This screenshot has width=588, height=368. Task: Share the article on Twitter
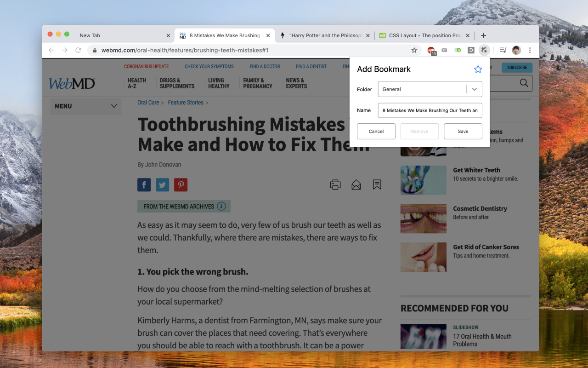coord(162,185)
